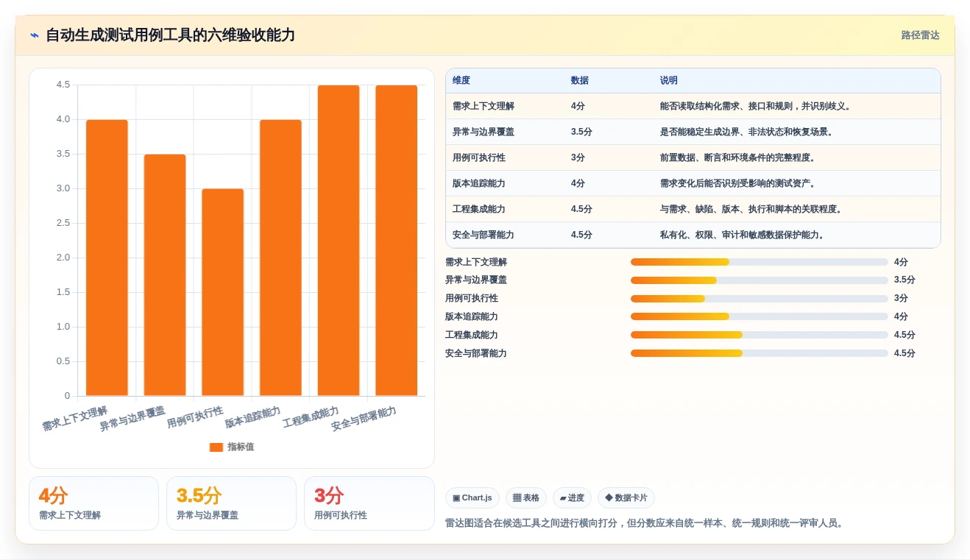This screenshot has width=970, height=560.
Task: Click the 维度 column header
Action: (x=461, y=80)
